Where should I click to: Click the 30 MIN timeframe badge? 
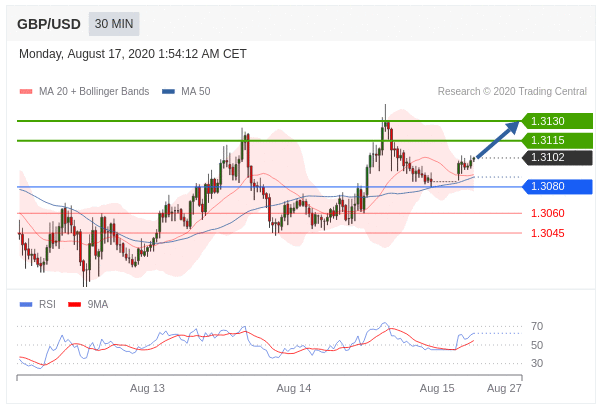(x=114, y=24)
